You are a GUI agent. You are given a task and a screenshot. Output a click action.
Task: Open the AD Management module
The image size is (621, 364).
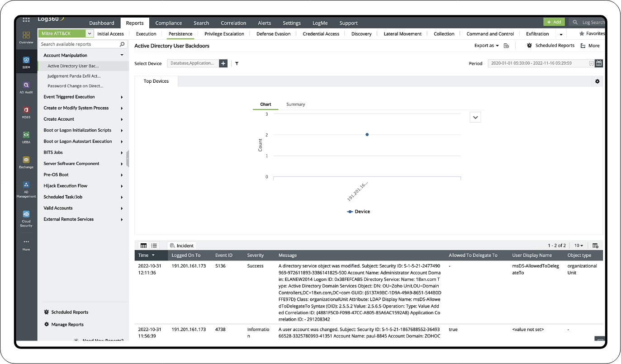pos(26,189)
